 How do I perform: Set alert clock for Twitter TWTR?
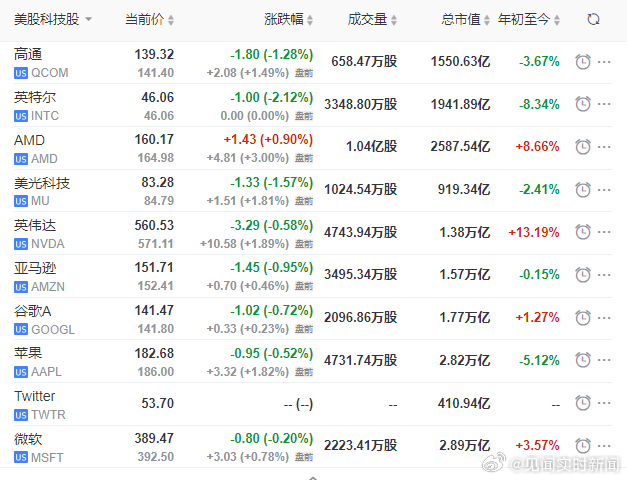583,403
